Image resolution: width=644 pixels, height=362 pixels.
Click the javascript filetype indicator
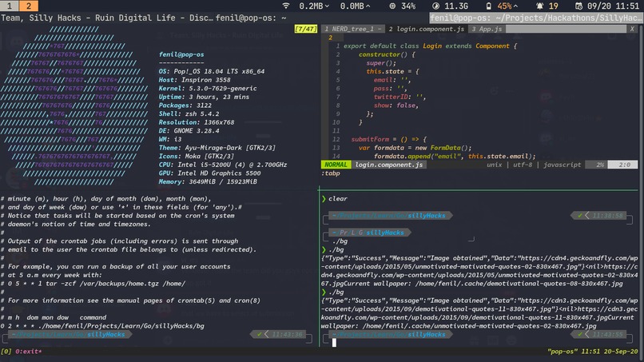(x=563, y=165)
